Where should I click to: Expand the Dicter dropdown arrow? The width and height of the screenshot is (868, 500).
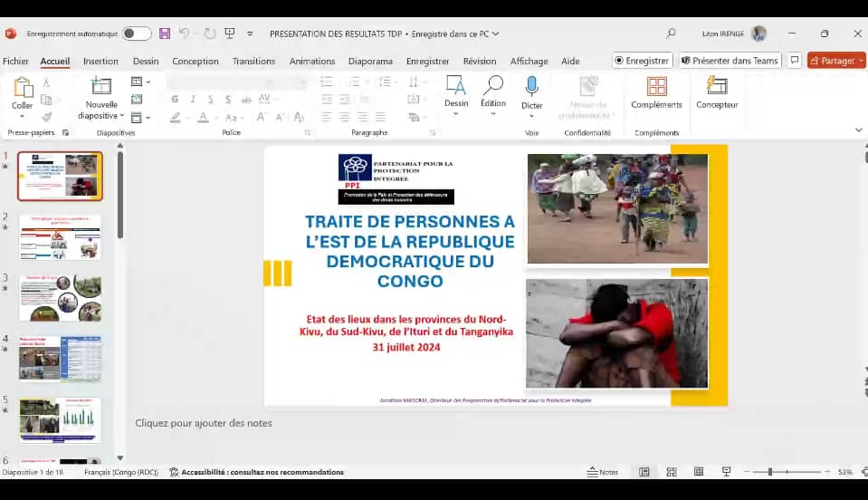point(531,116)
